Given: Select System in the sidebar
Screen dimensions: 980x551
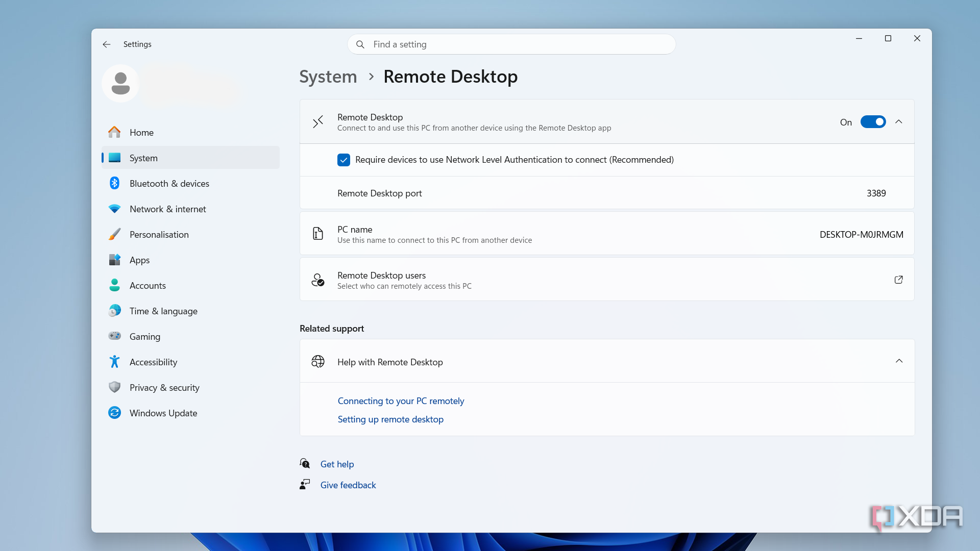Looking at the screenshot, I should (190, 158).
